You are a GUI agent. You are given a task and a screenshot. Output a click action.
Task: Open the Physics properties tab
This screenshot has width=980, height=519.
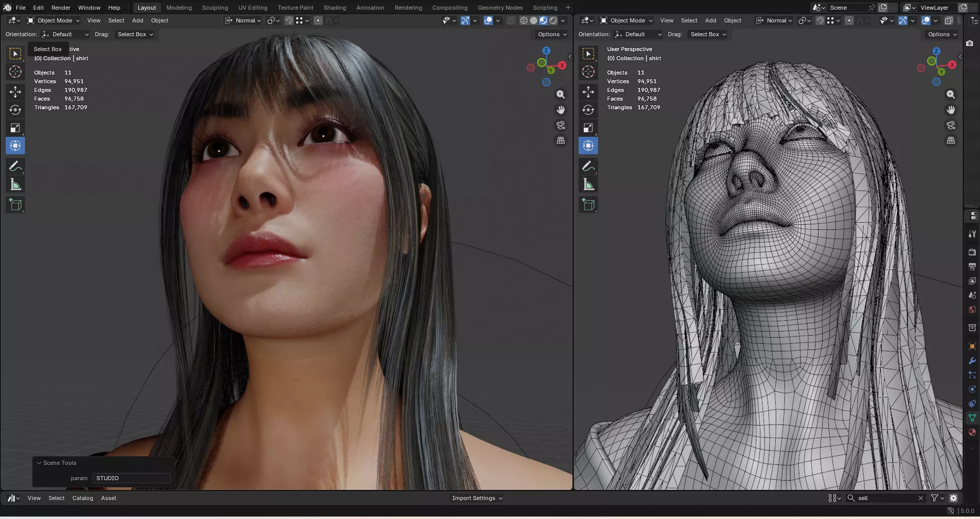coord(972,389)
